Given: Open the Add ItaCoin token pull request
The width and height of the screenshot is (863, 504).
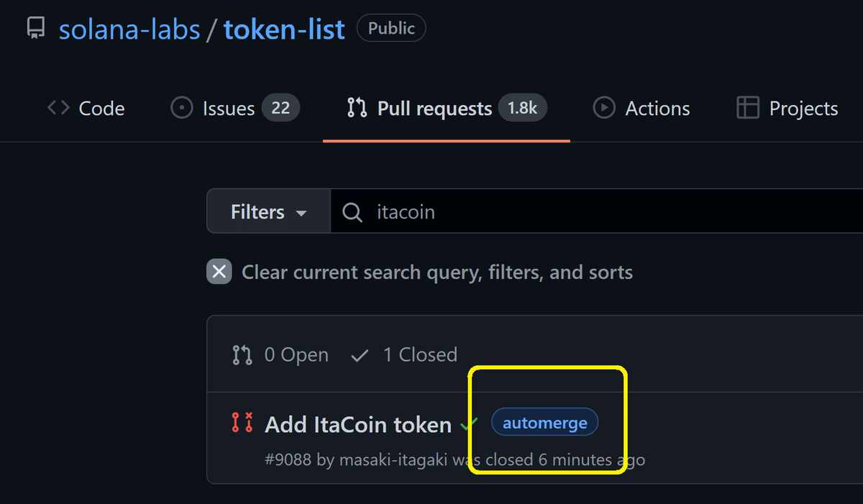Looking at the screenshot, I should tap(357, 424).
